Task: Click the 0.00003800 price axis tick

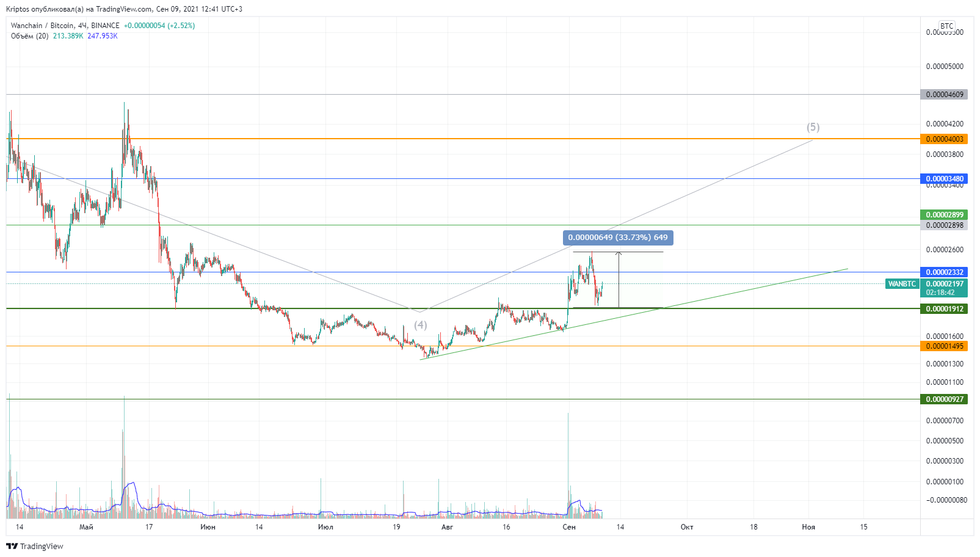Action: click(945, 155)
